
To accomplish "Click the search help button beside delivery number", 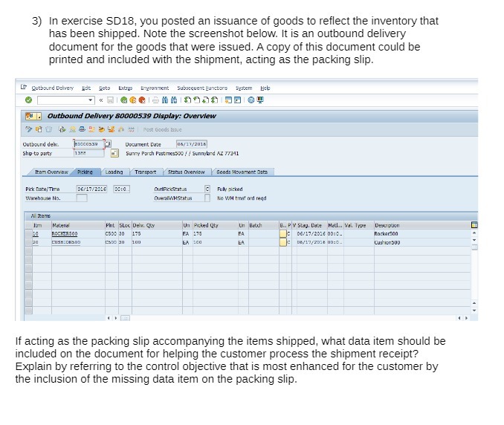I will (108, 143).
